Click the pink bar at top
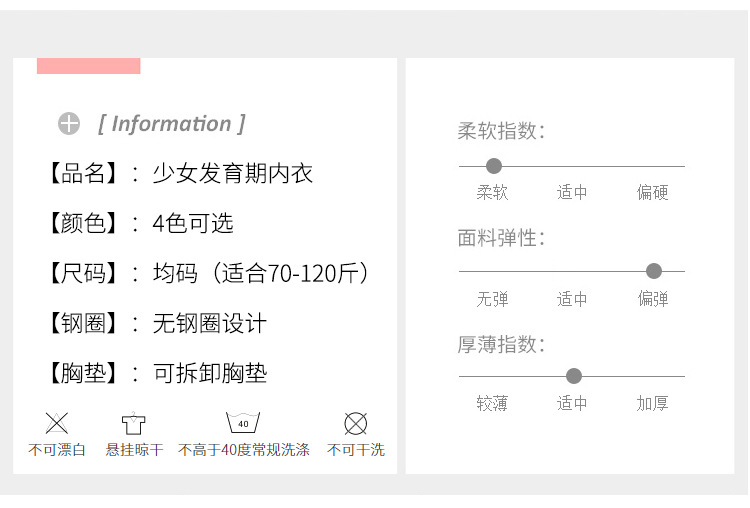The height and width of the screenshot is (508, 750). (88, 66)
